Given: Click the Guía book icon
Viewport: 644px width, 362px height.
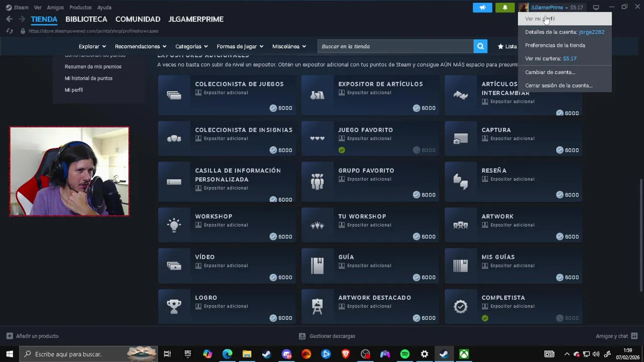Looking at the screenshot, I should point(317,265).
